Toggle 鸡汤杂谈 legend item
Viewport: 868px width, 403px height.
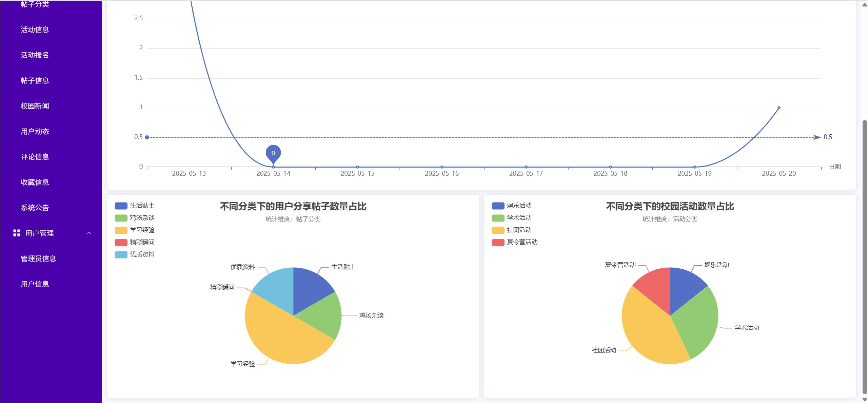click(x=142, y=218)
